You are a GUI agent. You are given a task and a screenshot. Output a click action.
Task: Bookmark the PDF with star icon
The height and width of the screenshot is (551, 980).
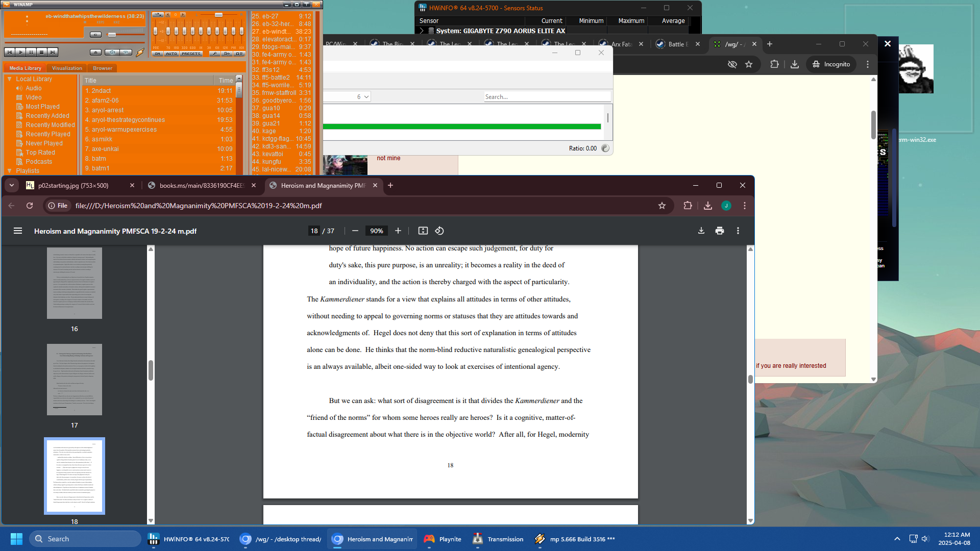click(x=662, y=206)
